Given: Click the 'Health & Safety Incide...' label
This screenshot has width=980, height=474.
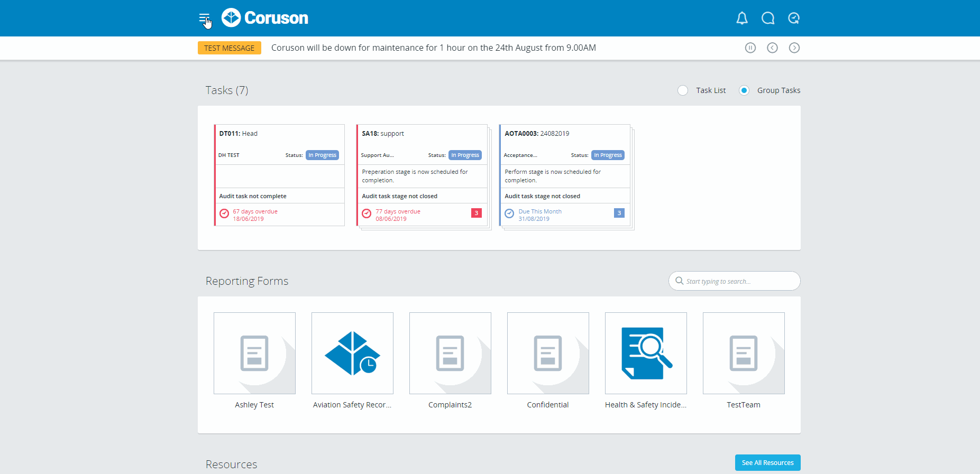Looking at the screenshot, I should [646, 405].
